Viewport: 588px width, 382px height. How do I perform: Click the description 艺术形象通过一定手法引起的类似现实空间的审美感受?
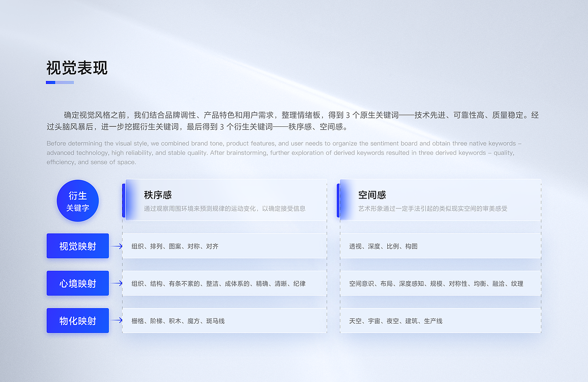433,209
